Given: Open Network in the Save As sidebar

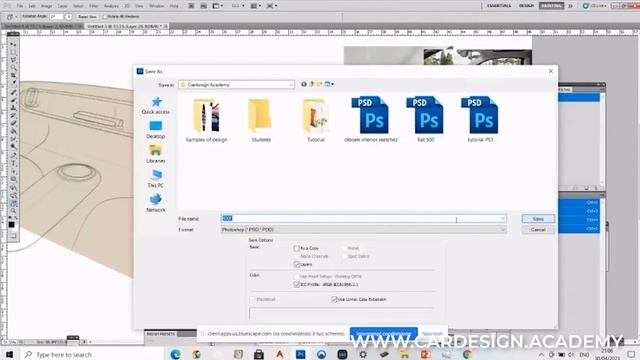Looking at the screenshot, I should point(156,203).
